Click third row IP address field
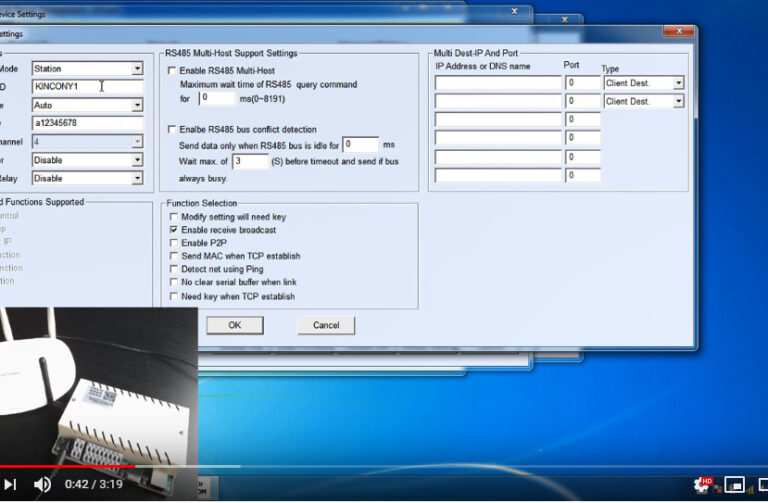Image resolution: width=768 pixels, height=503 pixels. pos(498,119)
